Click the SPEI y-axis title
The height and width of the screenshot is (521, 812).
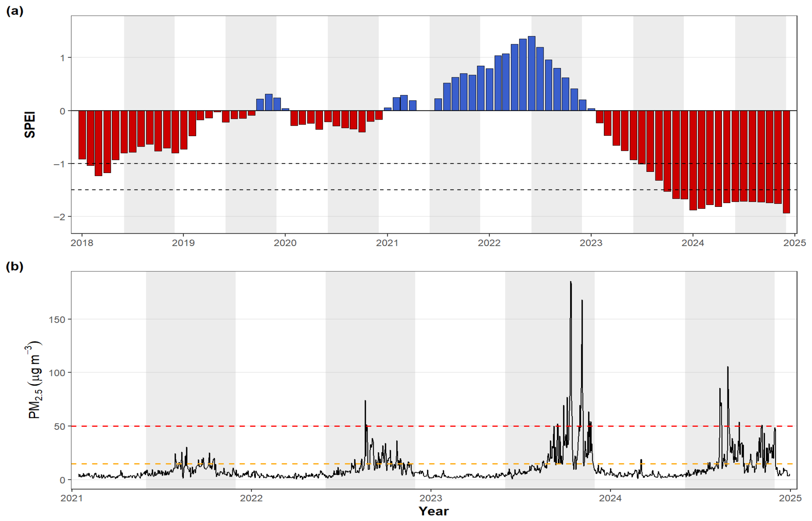coord(30,125)
